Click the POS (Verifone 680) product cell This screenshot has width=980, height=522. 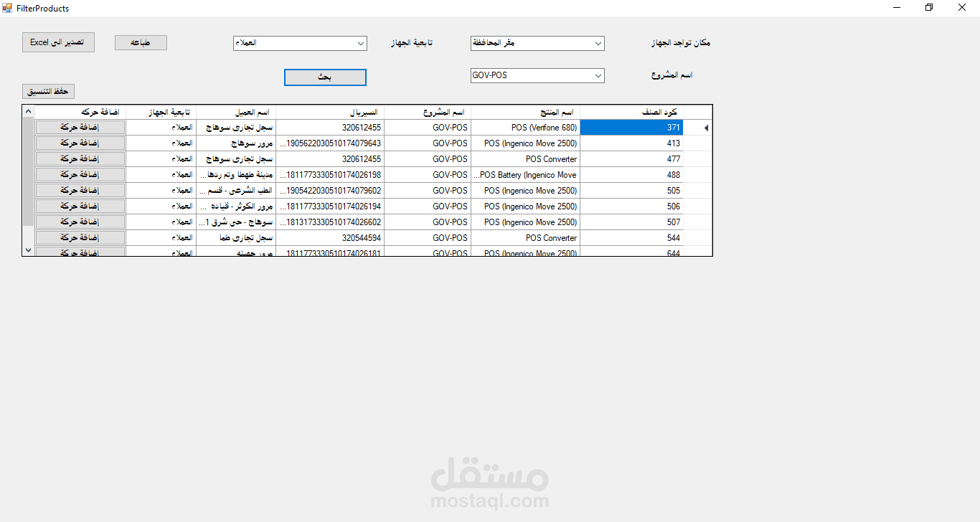(525, 128)
